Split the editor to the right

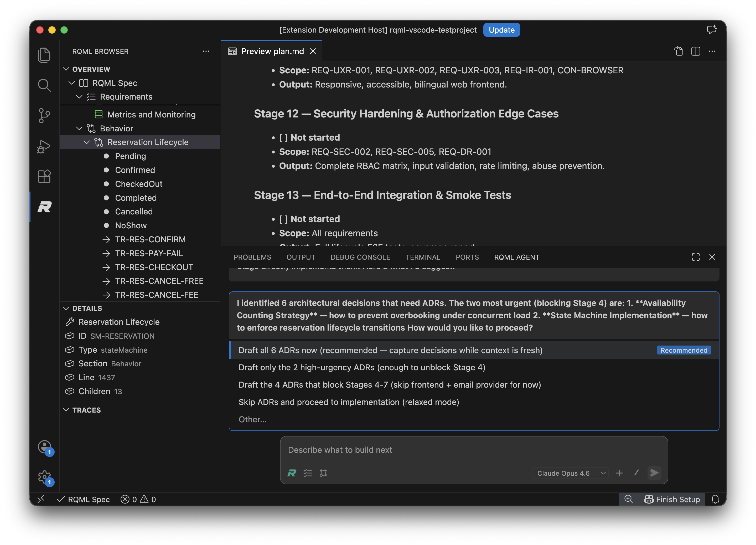(695, 51)
